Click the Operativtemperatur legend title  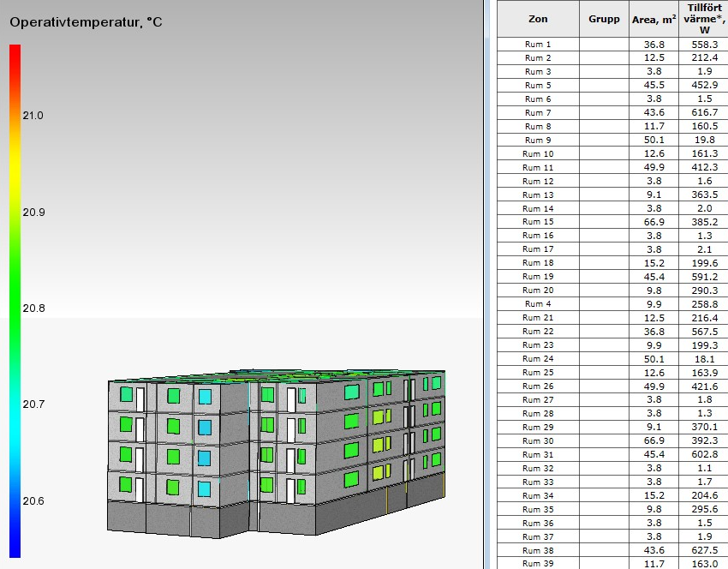(x=86, y=22)
